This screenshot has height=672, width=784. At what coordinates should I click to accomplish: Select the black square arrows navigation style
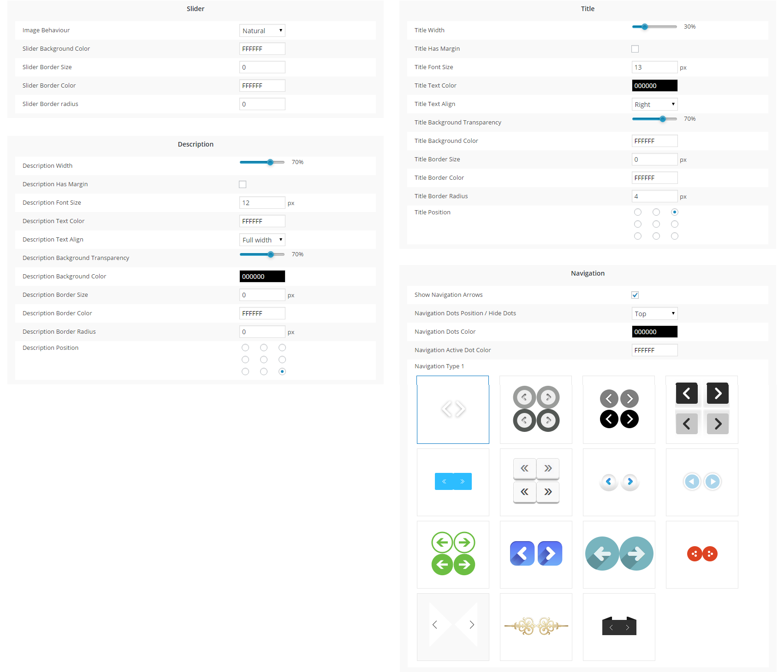pyautogui.click(x=702, y=409)
